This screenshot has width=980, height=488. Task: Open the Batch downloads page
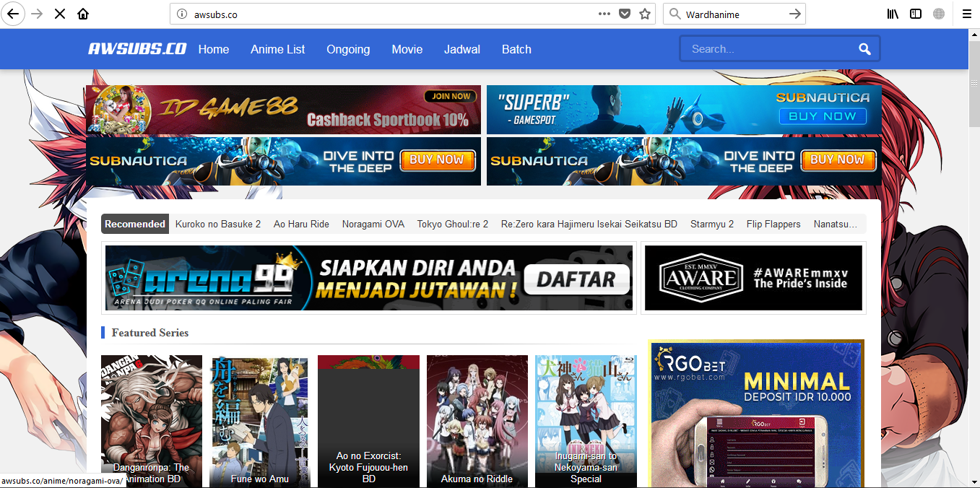coord(516,49)
